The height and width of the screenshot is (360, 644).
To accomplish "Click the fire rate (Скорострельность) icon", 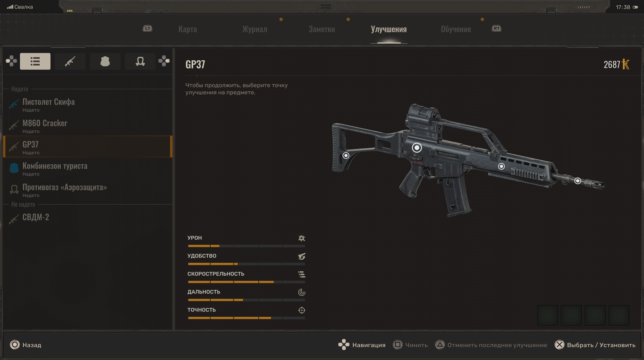I will tap(301, 274).
